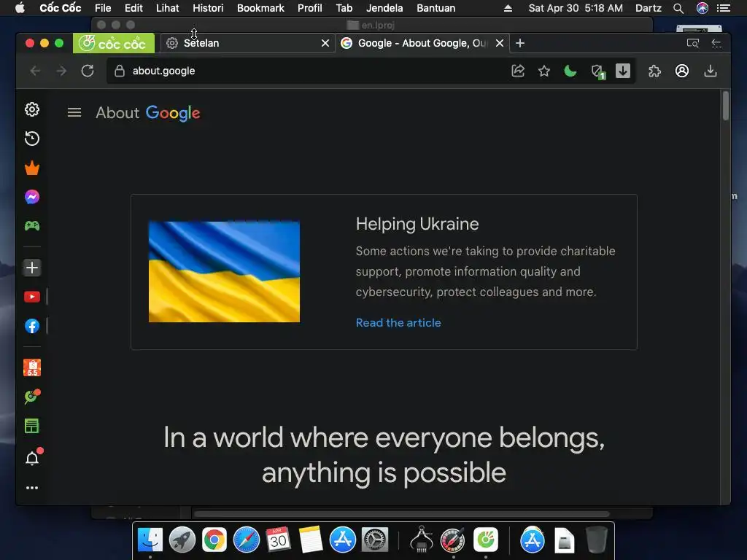Open a new tab with plus button
This screenshot has width=747, height=560.
point(520,43)
